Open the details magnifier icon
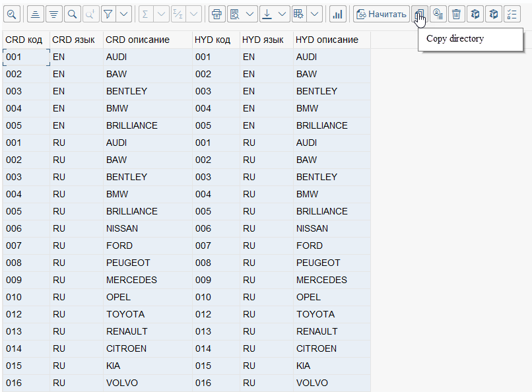 [11, 15]
